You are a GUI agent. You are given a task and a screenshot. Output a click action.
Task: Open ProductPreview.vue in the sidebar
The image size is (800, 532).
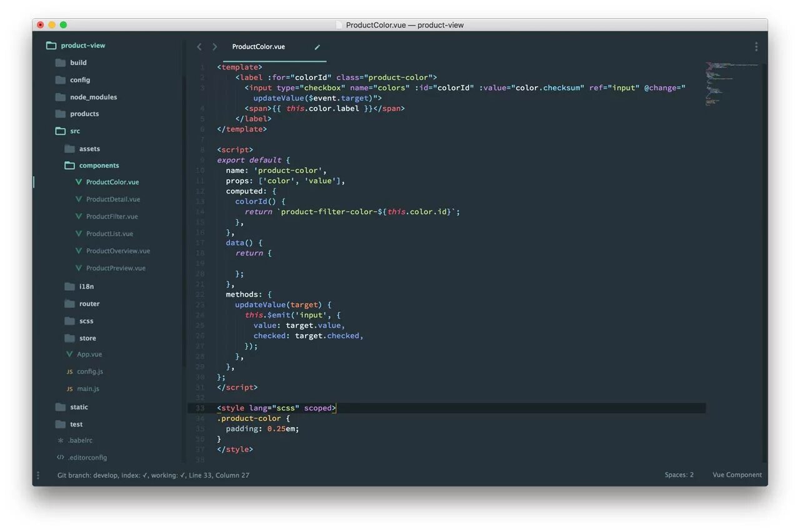[116, 268]
